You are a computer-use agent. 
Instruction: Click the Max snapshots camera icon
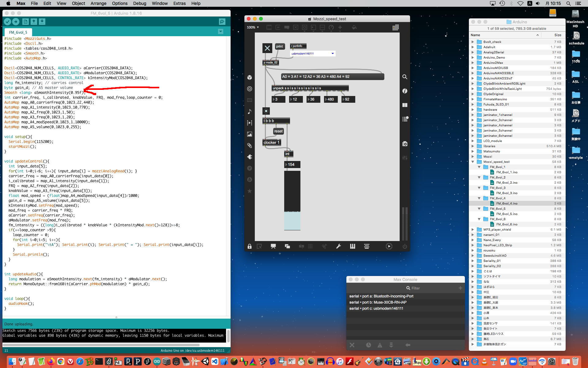tap(405, 144)
